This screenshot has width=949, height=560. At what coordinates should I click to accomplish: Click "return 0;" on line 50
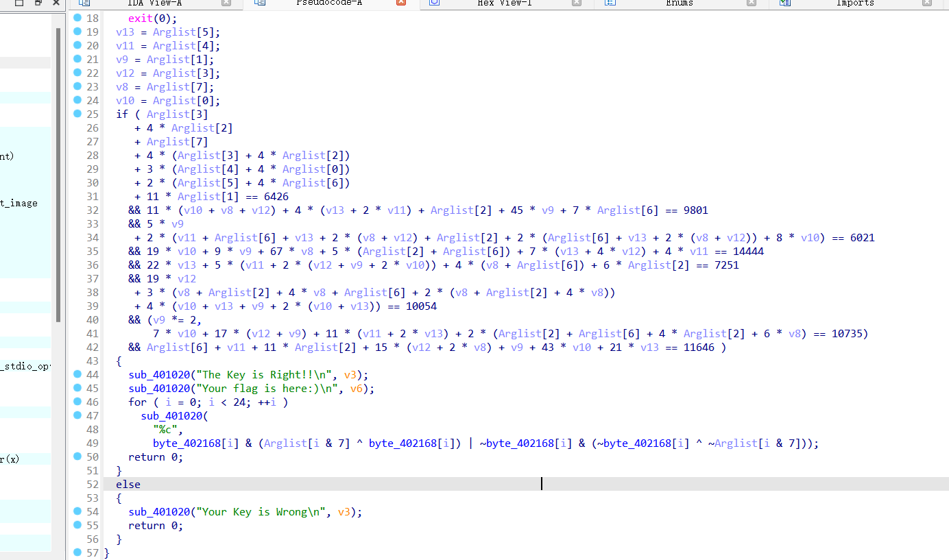point(156,457)
